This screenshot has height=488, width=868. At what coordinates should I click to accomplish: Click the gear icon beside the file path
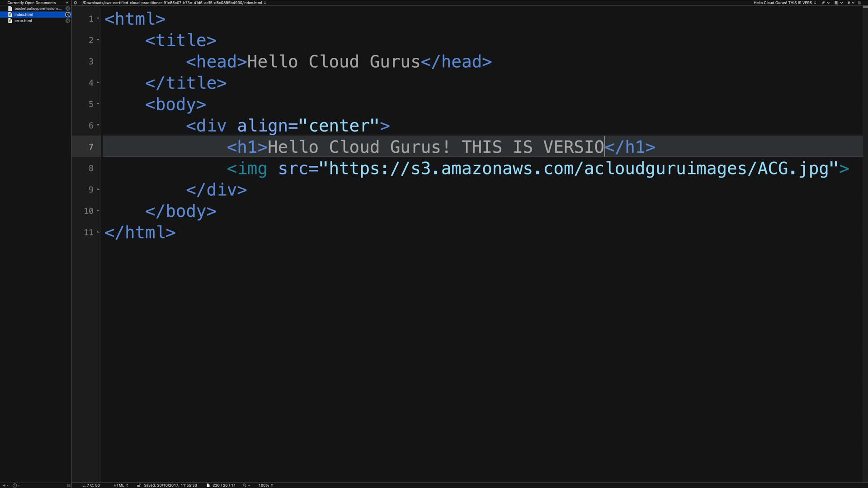pyautogui.click(x=75, y=3)
